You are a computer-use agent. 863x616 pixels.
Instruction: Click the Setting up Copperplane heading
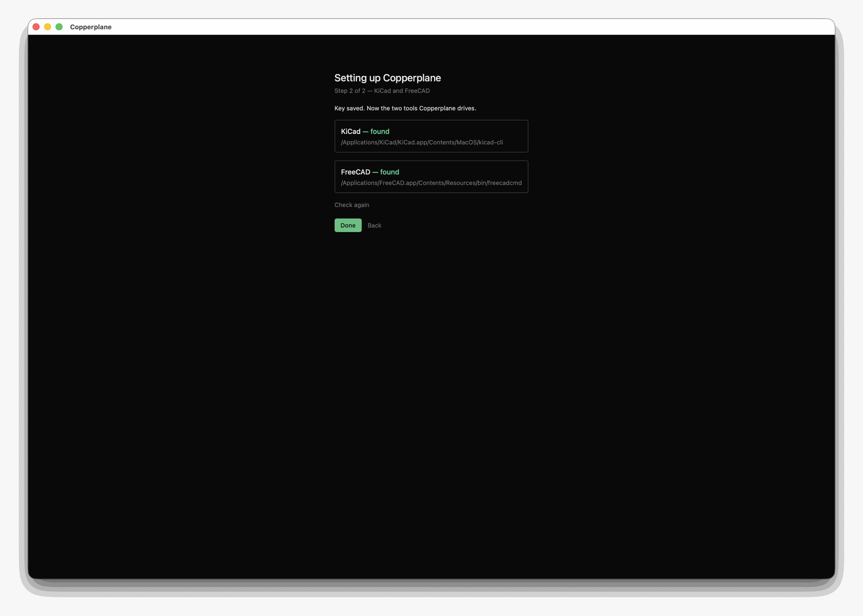(x=387, y=78)
